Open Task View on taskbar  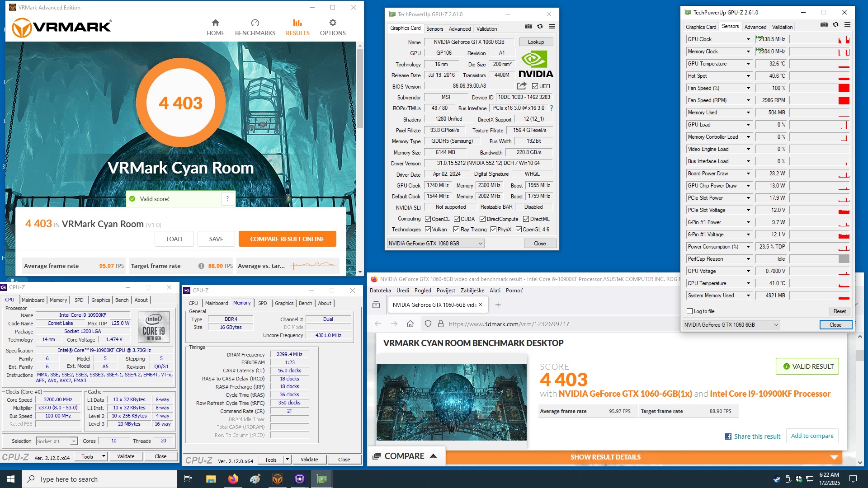point(188,479)
